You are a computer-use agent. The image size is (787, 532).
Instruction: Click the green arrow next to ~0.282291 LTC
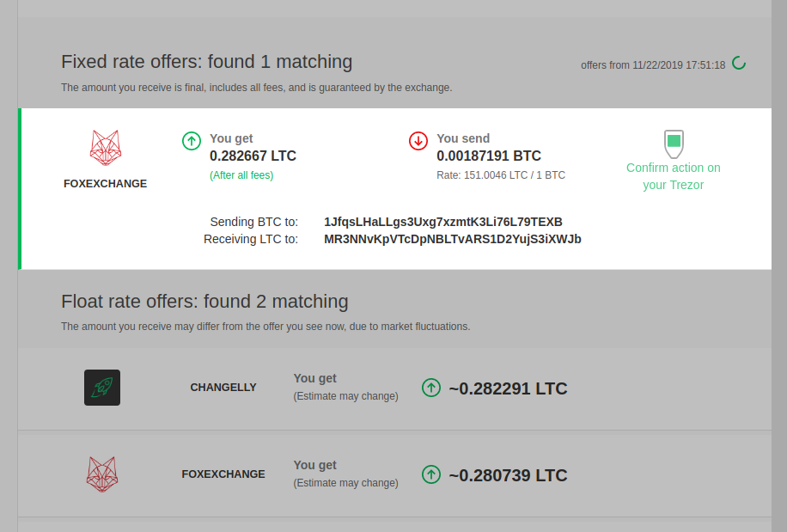point(431,388)
